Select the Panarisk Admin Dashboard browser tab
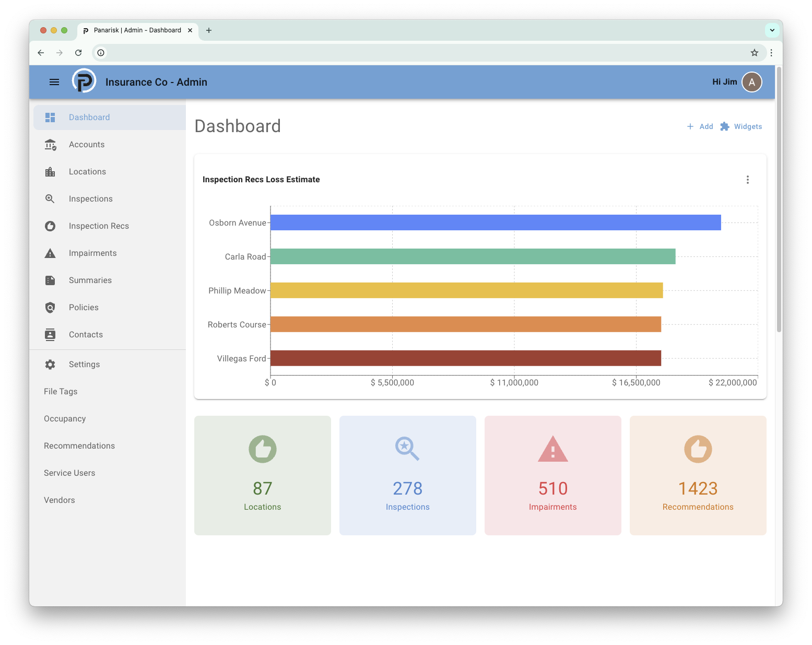The image size is (812, 645). pyautogui.click(x=137, y=30)
